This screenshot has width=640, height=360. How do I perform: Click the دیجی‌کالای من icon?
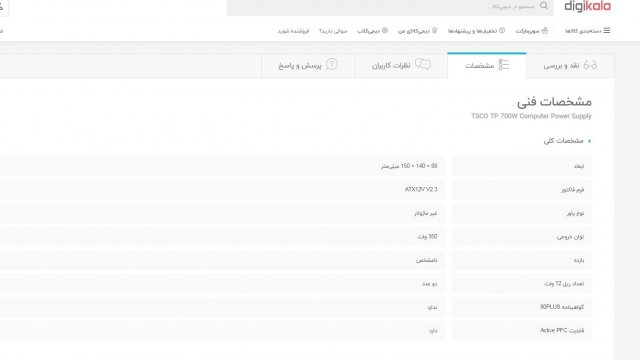[434, 31]
